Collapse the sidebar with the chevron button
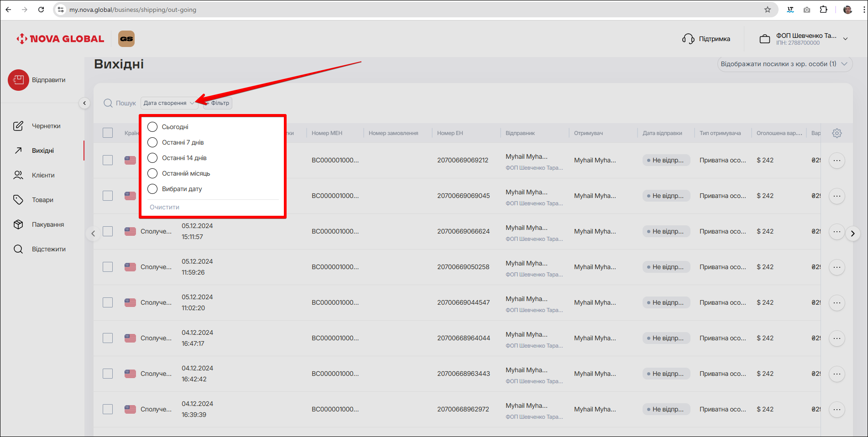 (x=84, y=103)
